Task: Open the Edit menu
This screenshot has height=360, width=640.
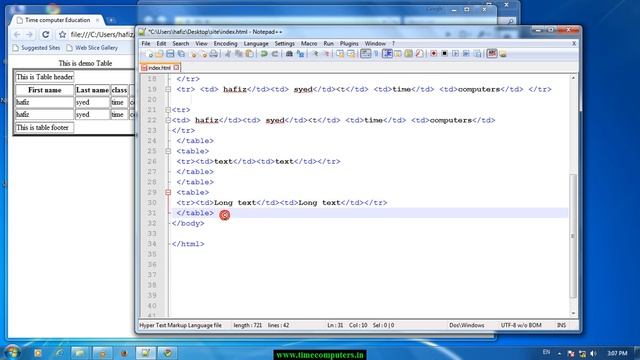Action: click(161, 43)
